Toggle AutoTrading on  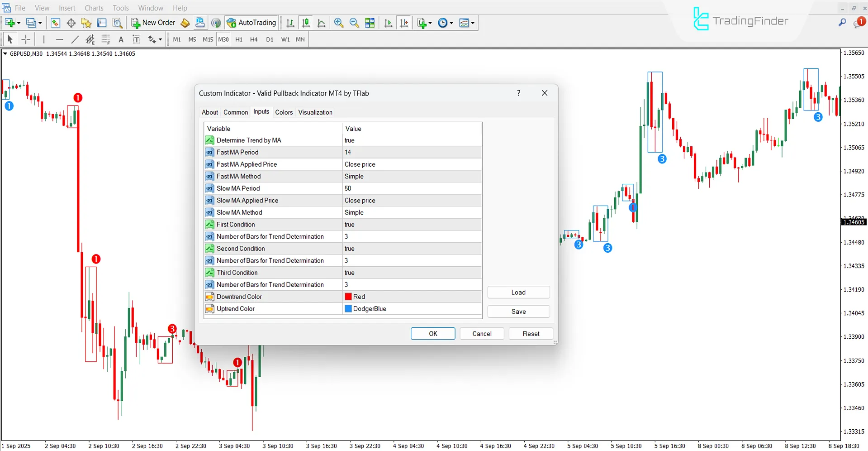coord(251,23)
